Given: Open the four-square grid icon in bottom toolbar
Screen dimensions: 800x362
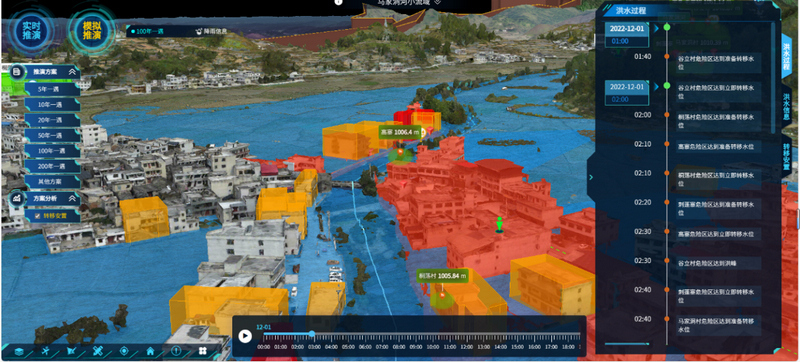Looking at the screenshot, I should click(203, 351).
